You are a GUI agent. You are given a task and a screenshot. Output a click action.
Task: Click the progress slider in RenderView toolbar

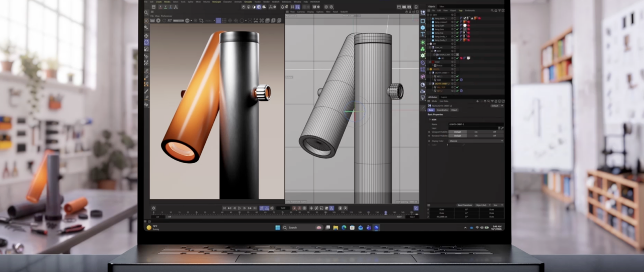(x=179, y=20)
